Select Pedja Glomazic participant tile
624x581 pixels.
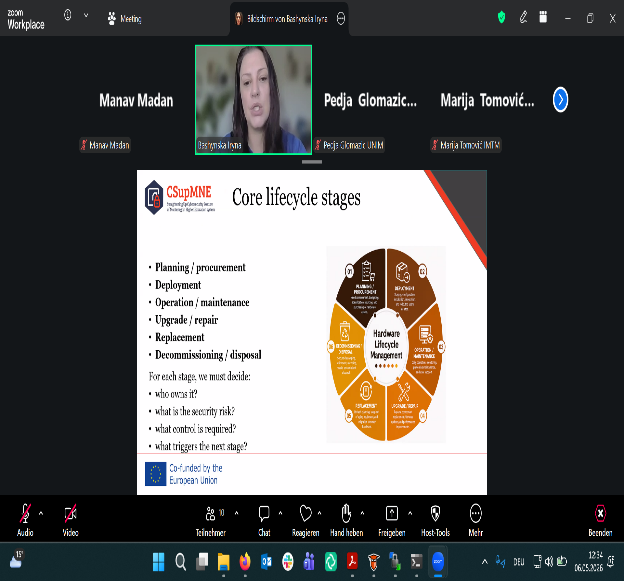tap(370, 100)
